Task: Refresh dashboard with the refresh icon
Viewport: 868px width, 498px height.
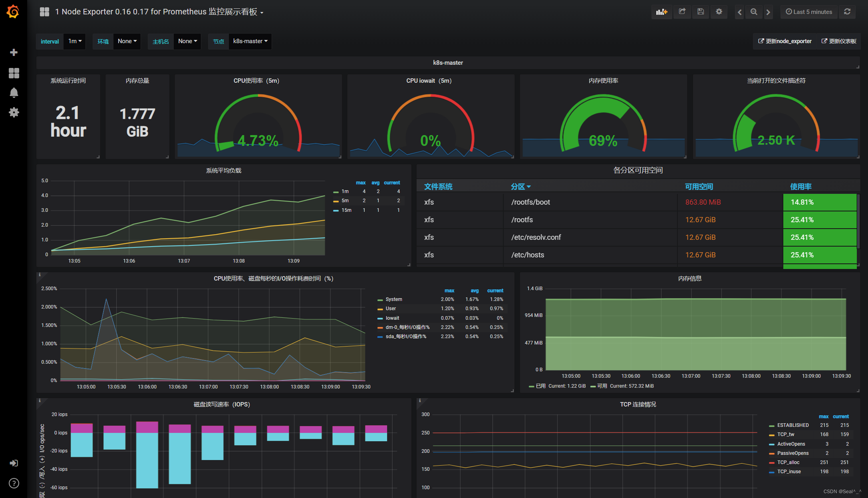Action: coord(847,12)
